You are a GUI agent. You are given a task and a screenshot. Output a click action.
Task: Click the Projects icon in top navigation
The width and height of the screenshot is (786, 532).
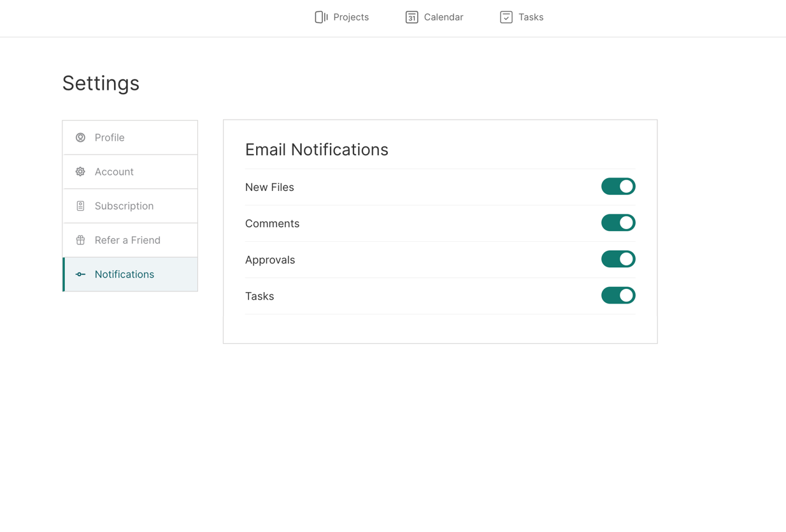pyautogui.click(x=321, y=17)
